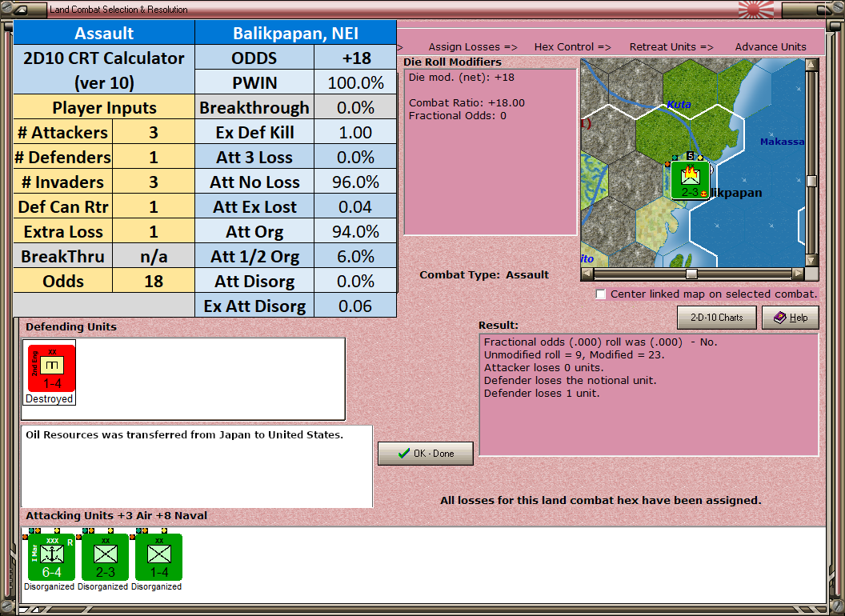Click the Japanese rising sun flag icon

(x=756, y=10)
